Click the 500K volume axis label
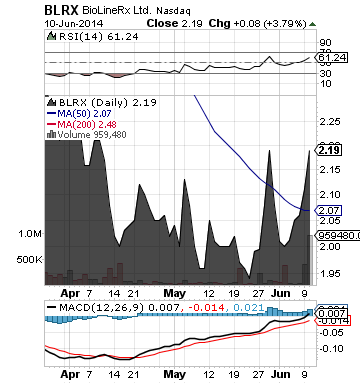 (30, 259)
